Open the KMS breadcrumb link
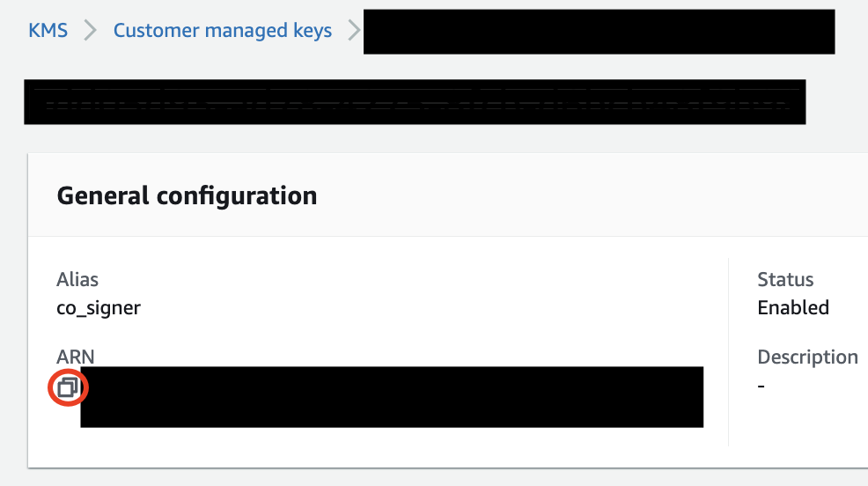Screen dimensions: 868x486 coord(48,31)
